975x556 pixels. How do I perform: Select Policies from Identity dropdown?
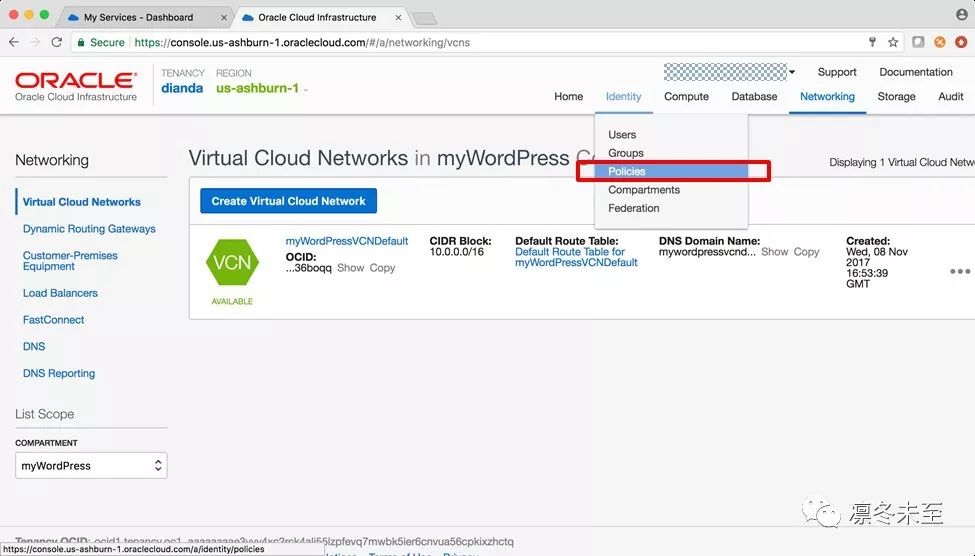tap(673, 171)
